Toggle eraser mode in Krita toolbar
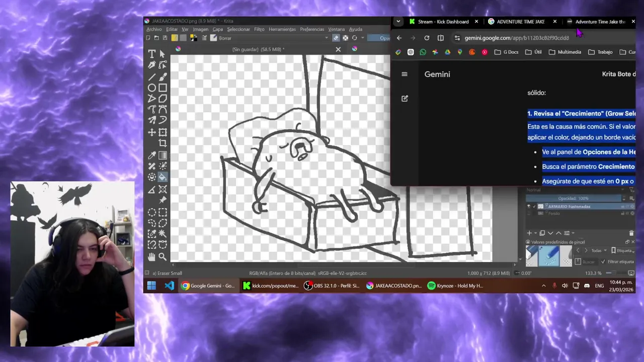This screenshot has height=362, width=644. 336,38
